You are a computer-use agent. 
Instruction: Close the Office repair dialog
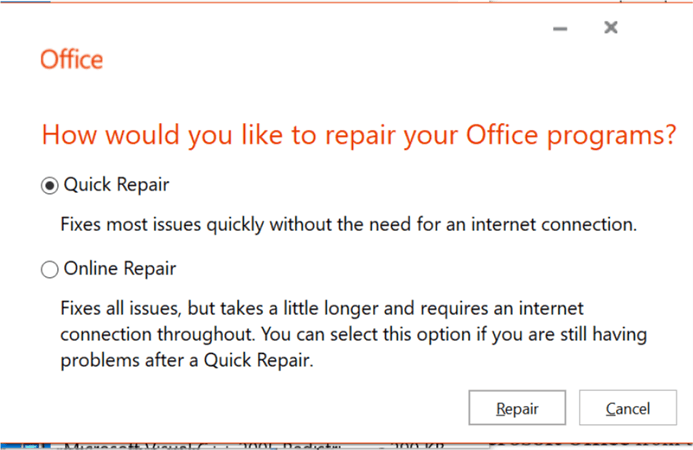(611, 27)
